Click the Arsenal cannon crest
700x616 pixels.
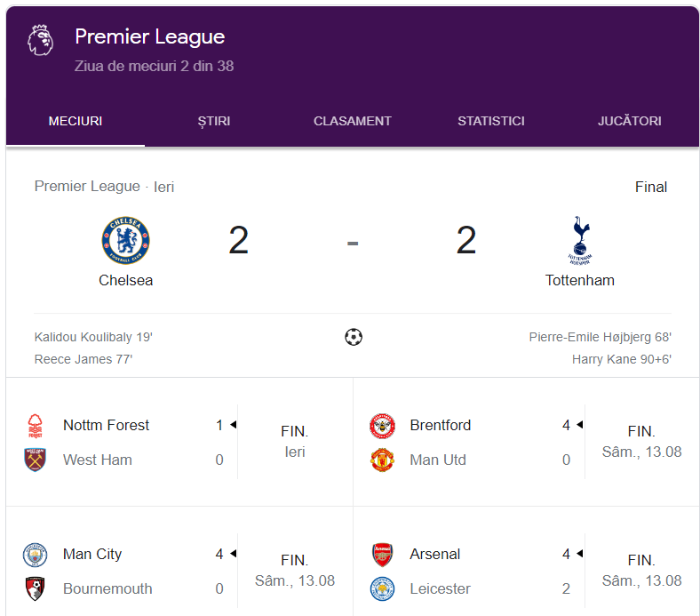(x=382, y=555)
